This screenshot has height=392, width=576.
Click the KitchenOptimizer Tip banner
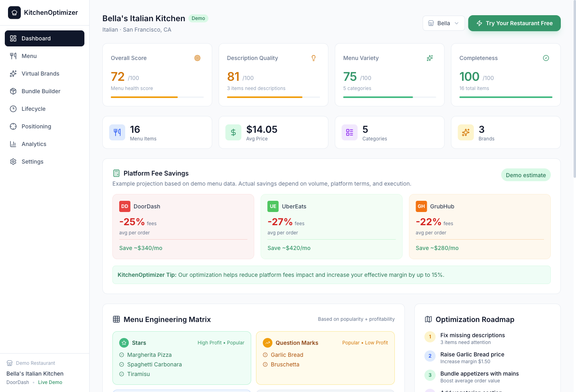click(x=332, y=275)
